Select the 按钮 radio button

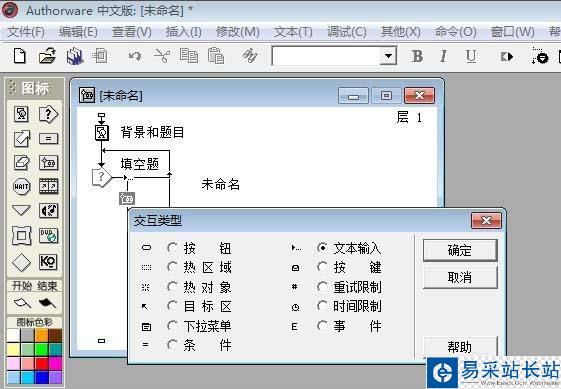pos(172,248)
